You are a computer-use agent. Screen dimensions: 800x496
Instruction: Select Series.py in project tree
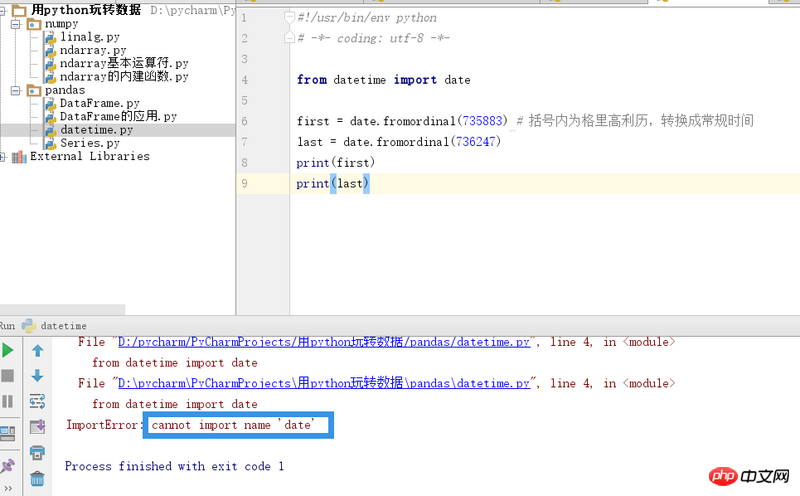[90, 143]
